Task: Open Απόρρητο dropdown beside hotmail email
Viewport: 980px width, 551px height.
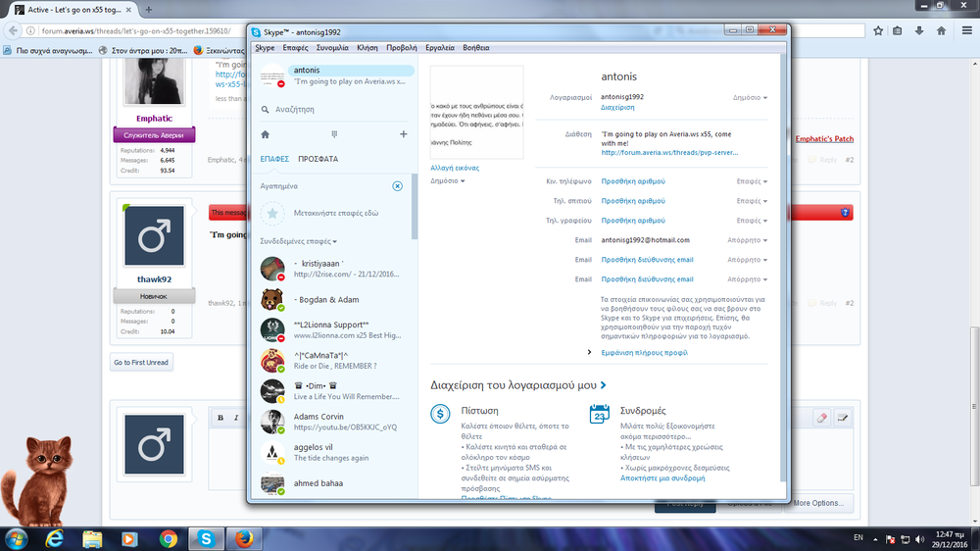Action: (747, 240)
